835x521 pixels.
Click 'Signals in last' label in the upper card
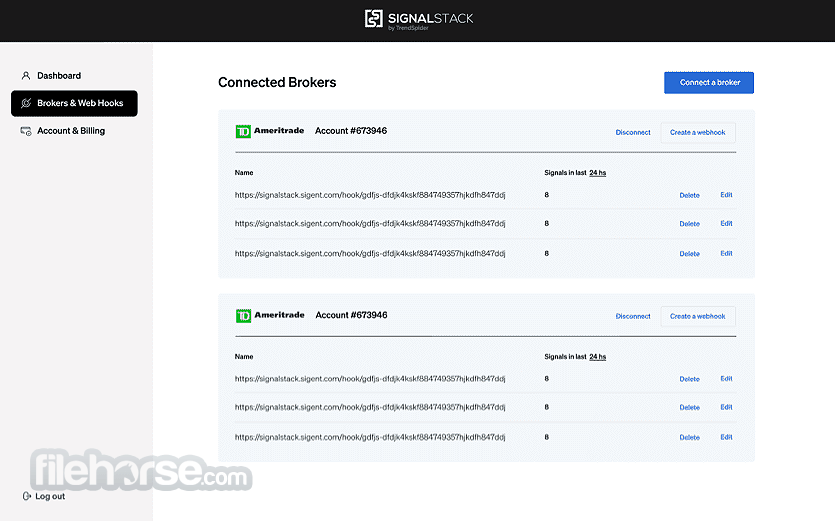tap(565, 173)
